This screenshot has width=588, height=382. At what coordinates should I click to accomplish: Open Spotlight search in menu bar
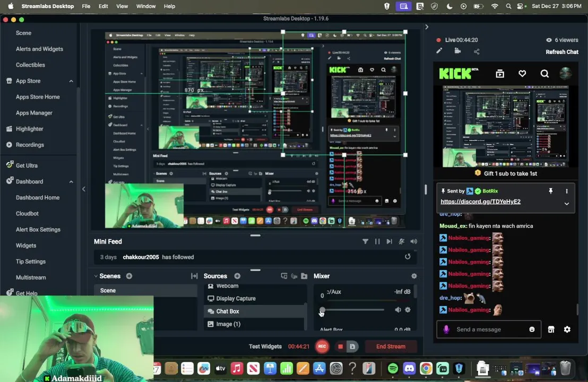[508, 6]
